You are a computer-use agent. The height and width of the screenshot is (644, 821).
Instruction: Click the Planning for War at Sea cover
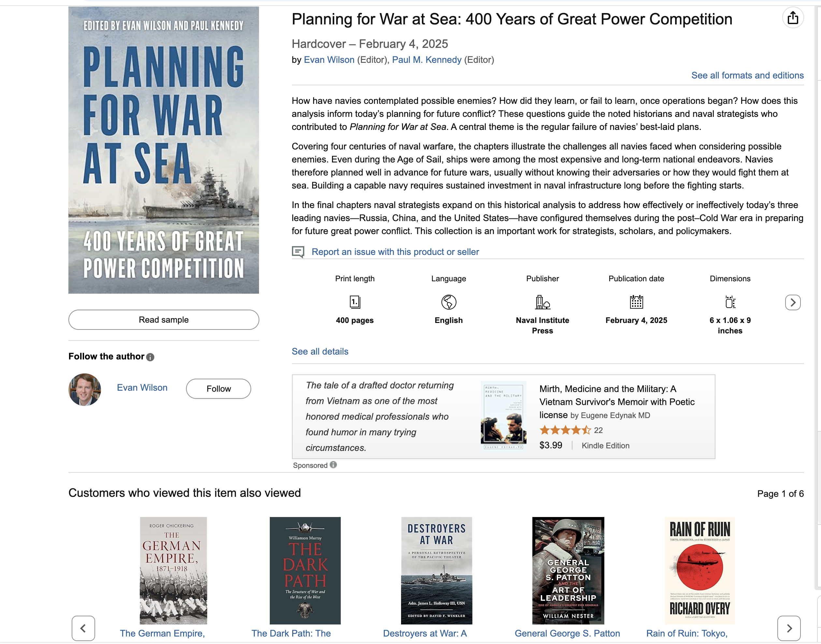click(164, 150)
